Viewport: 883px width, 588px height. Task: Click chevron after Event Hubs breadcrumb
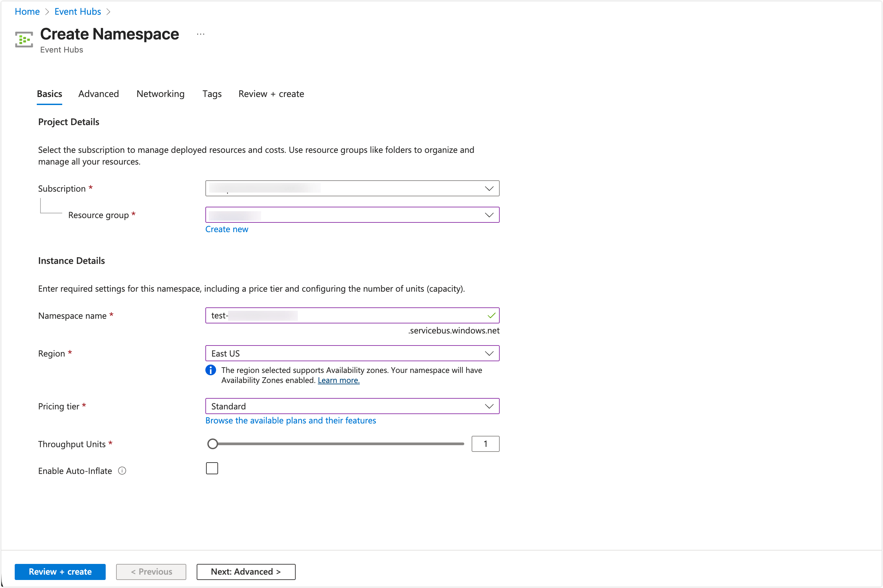(x=108, y=12)
